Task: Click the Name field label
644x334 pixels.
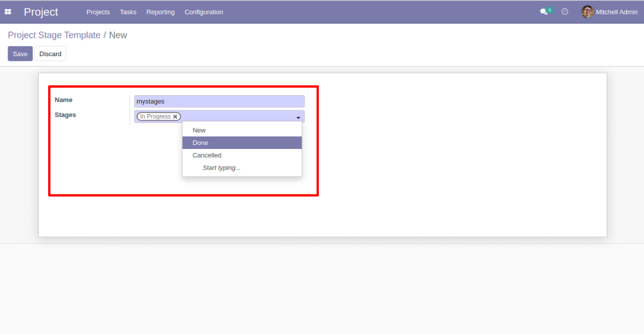Action: [x=63, y=100]
